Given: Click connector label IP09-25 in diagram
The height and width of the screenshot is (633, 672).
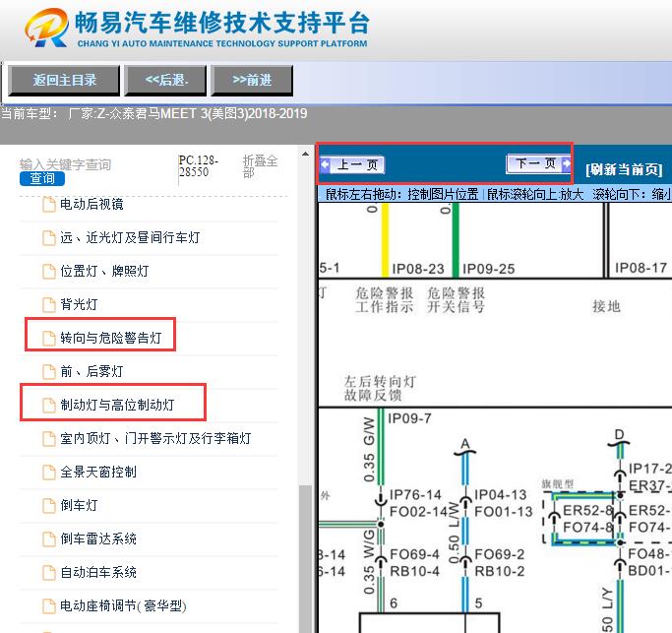Looking at the screenshot, I should pyautogui.click(x=489, y=269).
